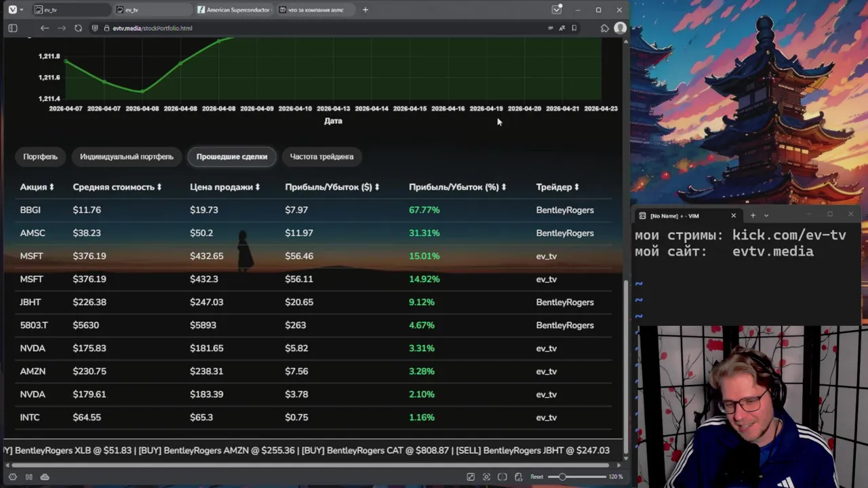Select the Индивидуальный портфель tab
This screenshot has width=868, height=488.
point(127,157)
